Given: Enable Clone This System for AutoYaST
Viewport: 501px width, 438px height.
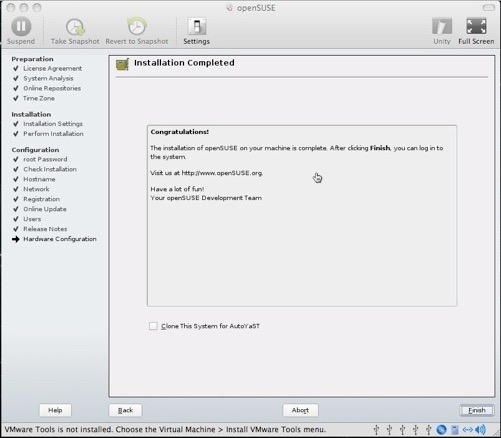Looking at the screenshot, I should click(x=153, y=326).
